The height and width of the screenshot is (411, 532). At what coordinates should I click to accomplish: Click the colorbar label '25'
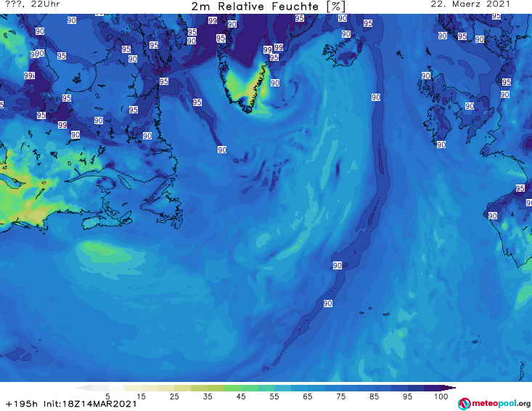174,396
